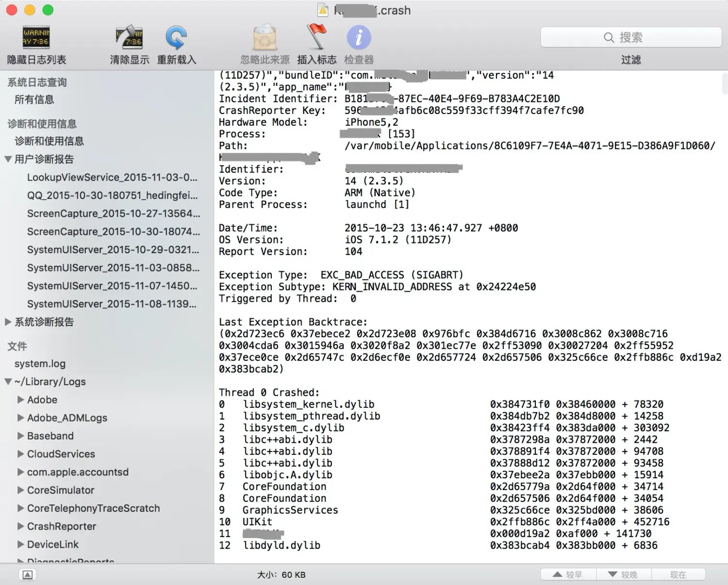Expand the DeviceLink folder
The width and height of the screenshot is (728, 585).
coord(21,544)
